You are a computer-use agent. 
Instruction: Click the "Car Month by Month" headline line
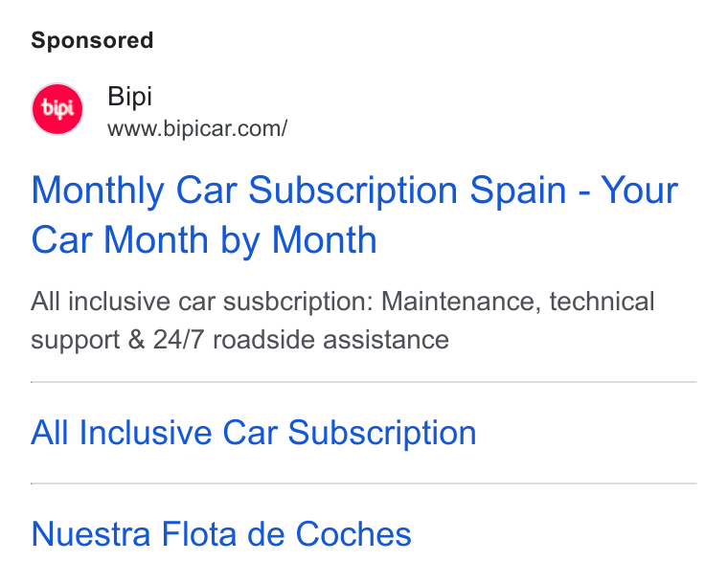pyautogui.click(x=204, y=240)
